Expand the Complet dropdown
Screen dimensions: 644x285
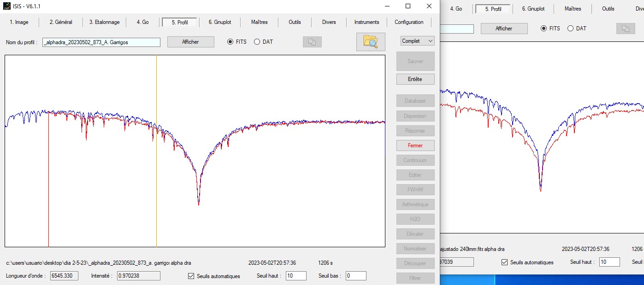point(417,41)
